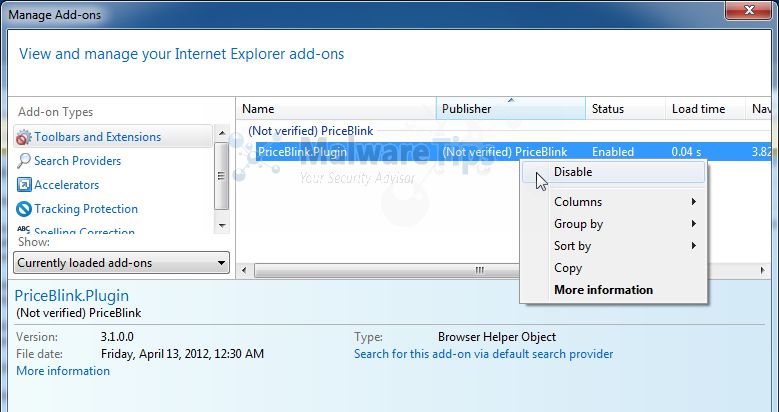The height and width of the screenshot is (412, 779).
Task: Click the left arrow of horizontal scrollbar
Action: point(244,270)
